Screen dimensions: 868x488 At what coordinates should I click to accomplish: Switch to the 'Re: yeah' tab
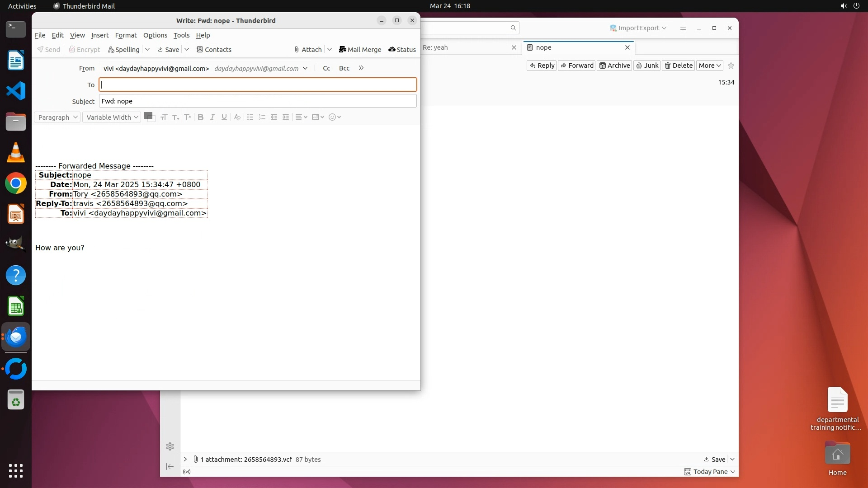pos(466,47)
